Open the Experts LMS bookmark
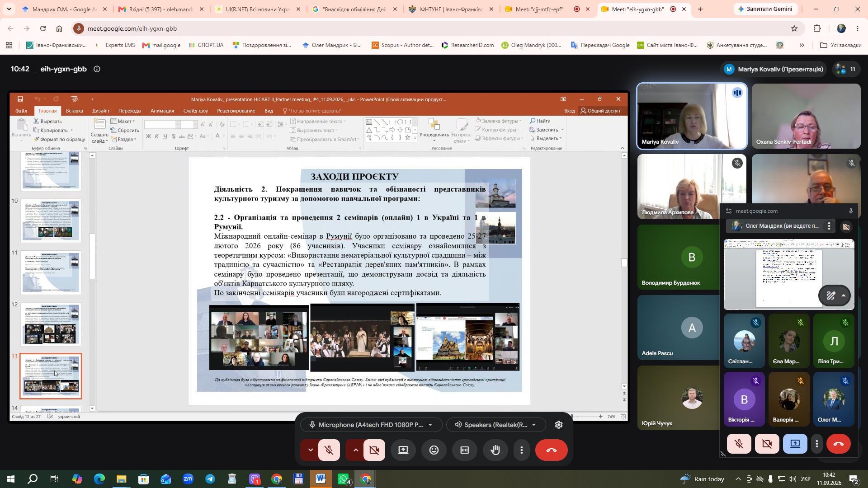The width and height of the screenshot is (868, 488). tap(115, 45)
